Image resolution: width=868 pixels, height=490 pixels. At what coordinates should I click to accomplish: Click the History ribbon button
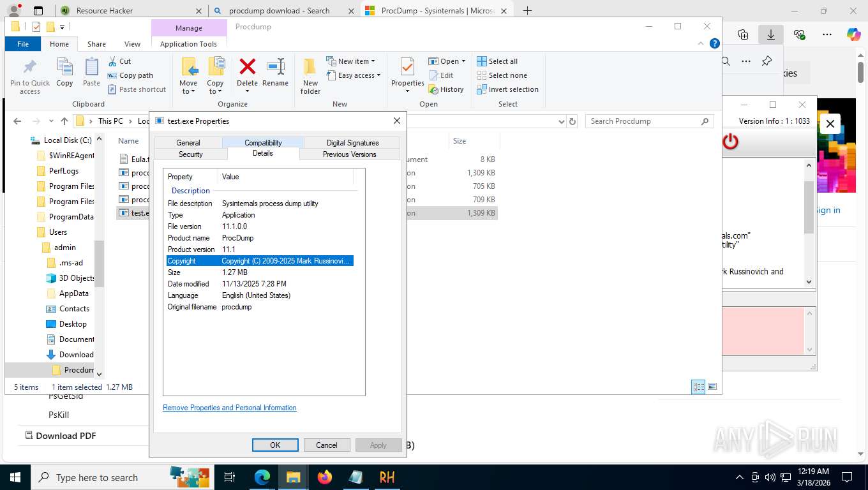pyautogui.click(x=446, y=89)
